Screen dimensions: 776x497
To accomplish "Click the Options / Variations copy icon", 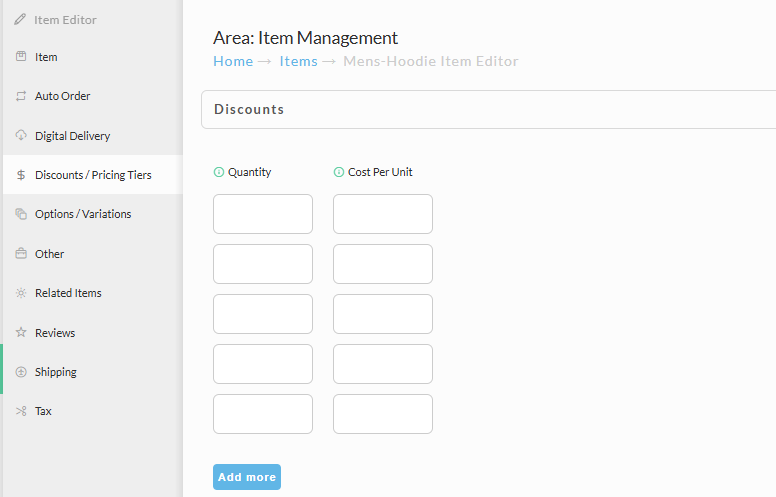I will tap(21, 213).
